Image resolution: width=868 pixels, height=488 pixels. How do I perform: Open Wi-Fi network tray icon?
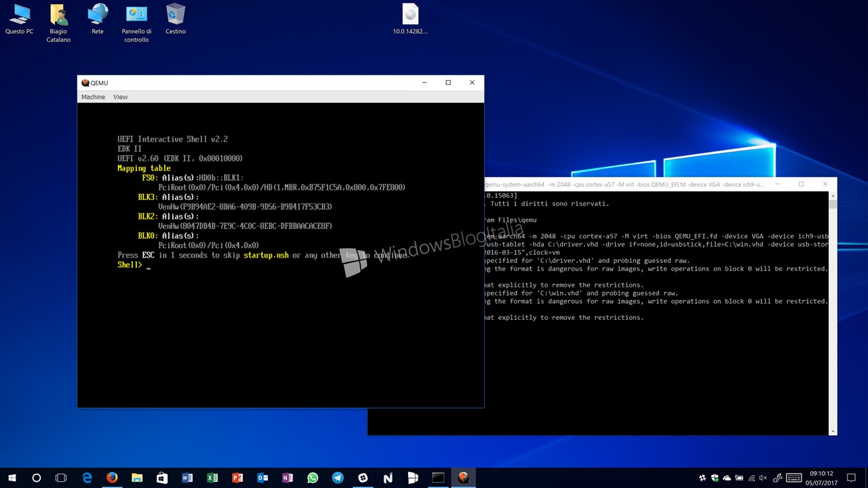point(751,479)
